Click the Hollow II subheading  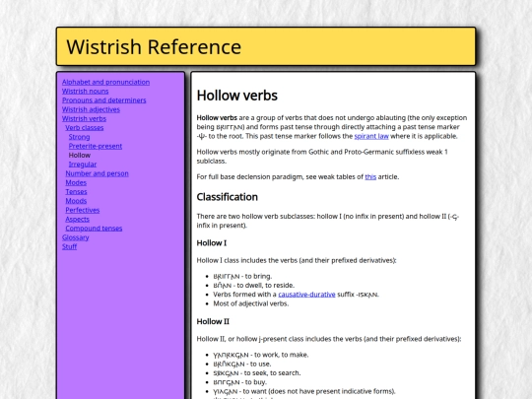point(213,321)
